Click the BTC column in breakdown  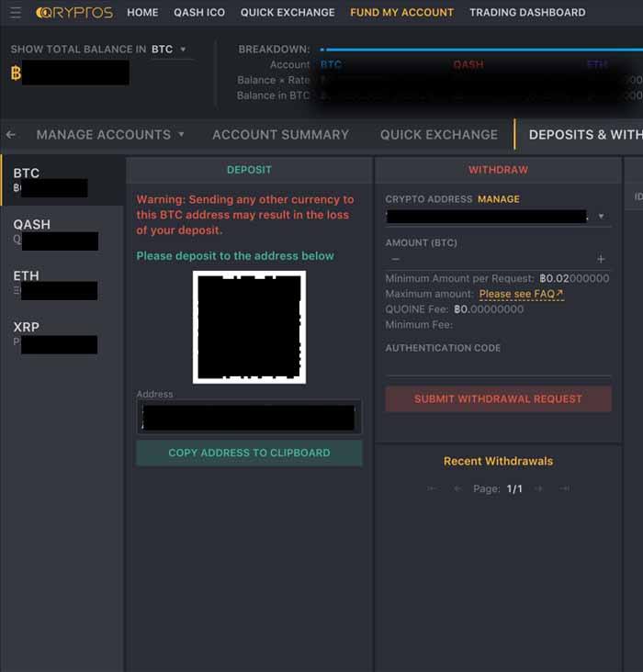[x=331, y=64]
